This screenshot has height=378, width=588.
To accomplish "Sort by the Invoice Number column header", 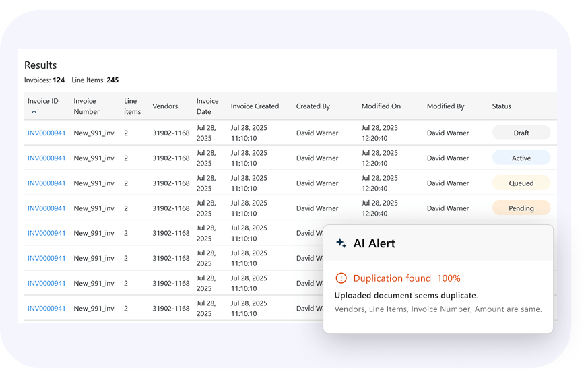I will tap(86, 106).
